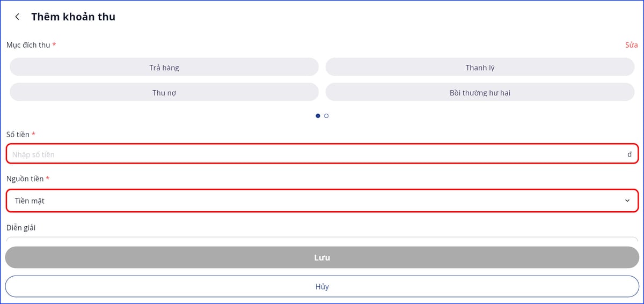The image size is (644, 304).
Task: Click the Diễn giải label text
Action: (21, 228)
